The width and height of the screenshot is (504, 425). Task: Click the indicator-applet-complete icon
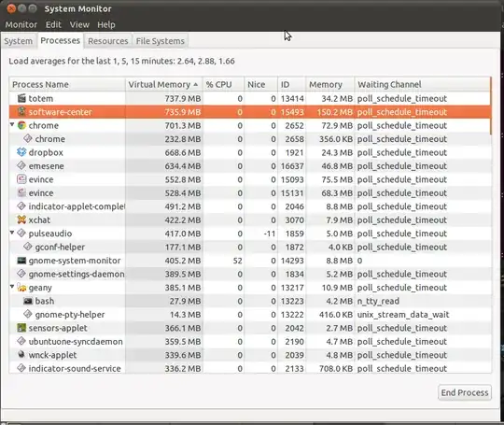pos(21,206)
